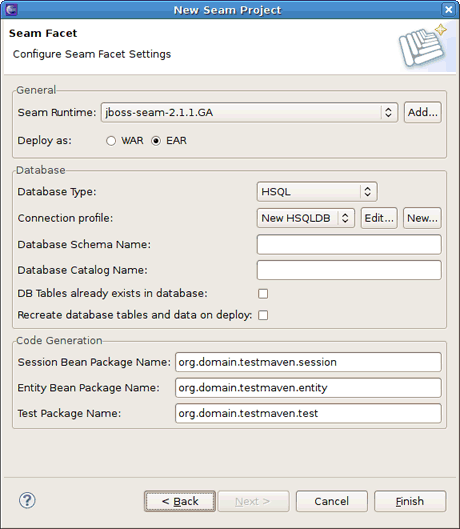This screenshot has height=529, width=460.
Task: Select the EAR deploy option
Action: [156, 141]
